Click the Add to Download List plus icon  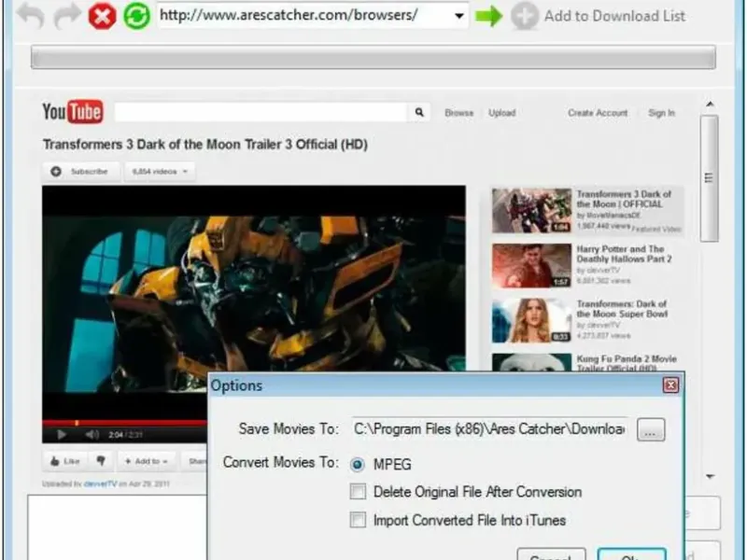tap(524, 16)
